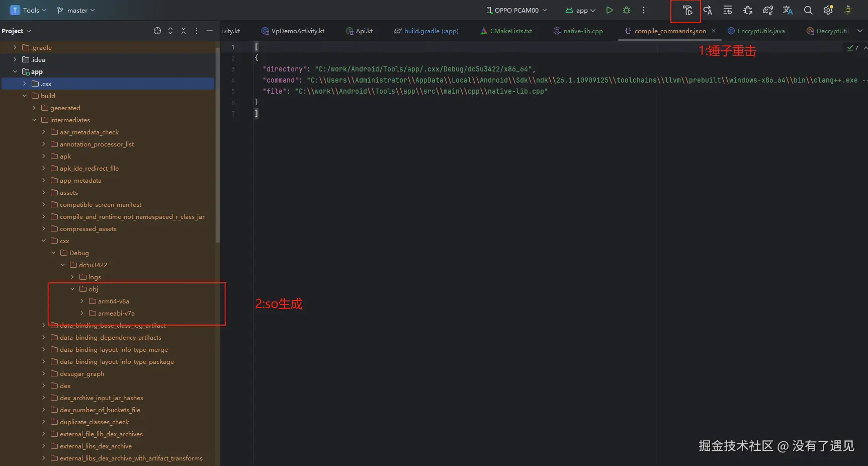Click the git branch icon beside master
868x466 pixels.
[60, 10]
